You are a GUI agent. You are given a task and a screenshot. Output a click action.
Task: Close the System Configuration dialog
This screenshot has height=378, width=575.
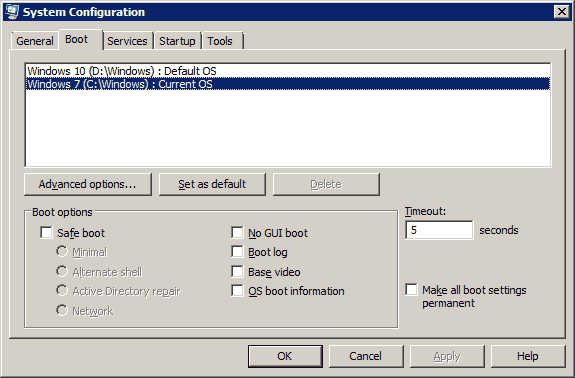561,12
